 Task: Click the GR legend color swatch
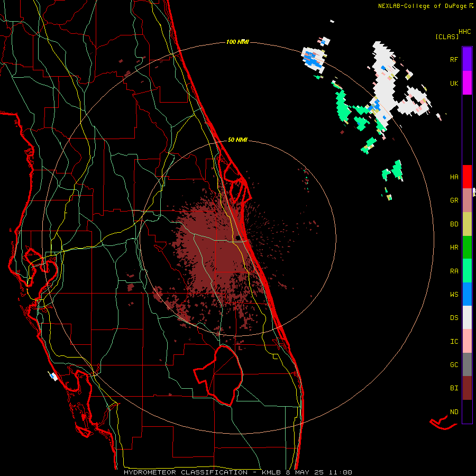467,200
